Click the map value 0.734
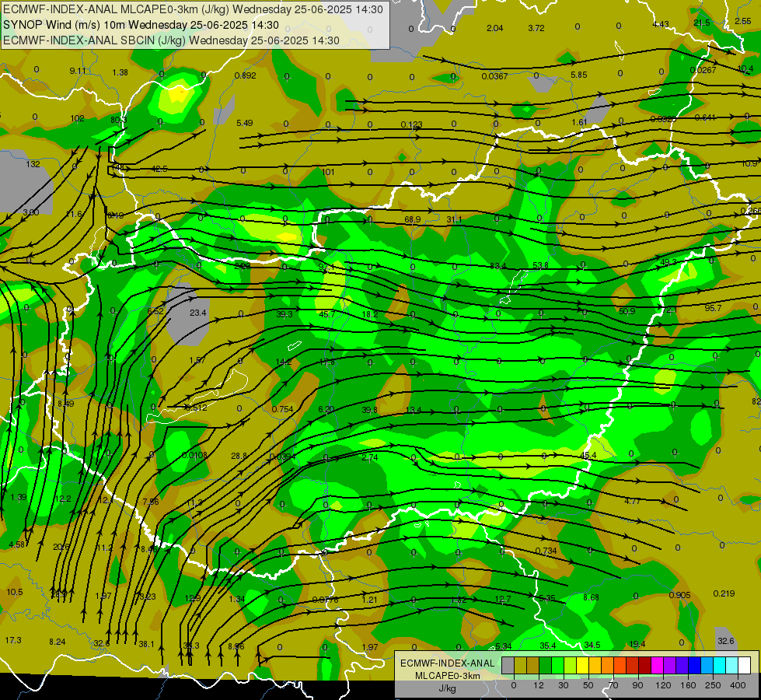Viewport: 761px width, 700px height. [546, 551]
